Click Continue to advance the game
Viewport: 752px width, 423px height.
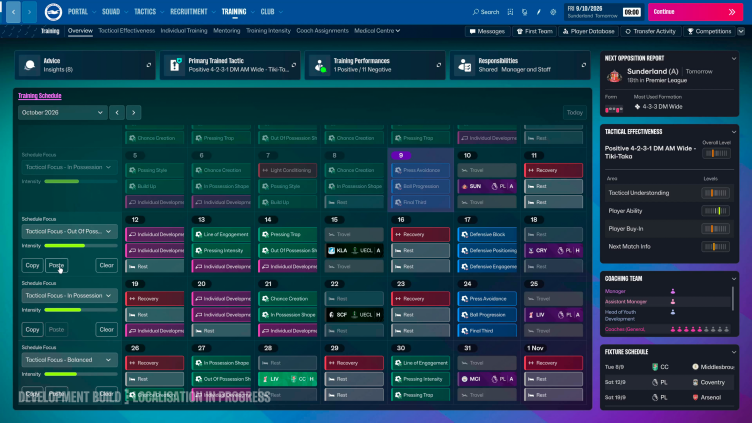695,12
